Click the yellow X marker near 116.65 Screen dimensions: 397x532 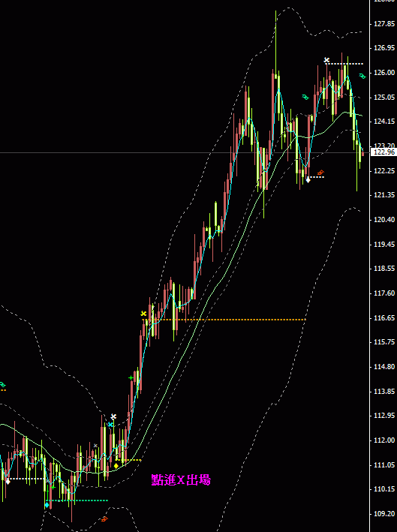tap(143, 314)
